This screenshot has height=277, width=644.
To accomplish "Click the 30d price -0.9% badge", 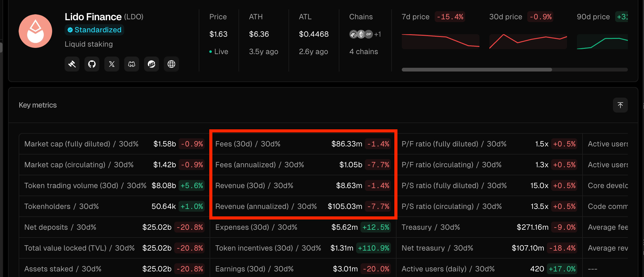I will coord(540,17).
